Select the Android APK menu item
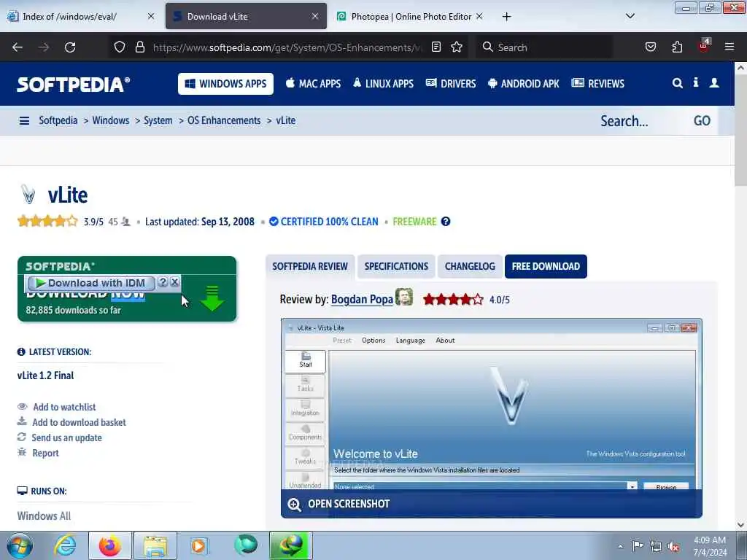The width and height of the screenshot is (747, 560). pyautogui.click(x=524, y=84)
